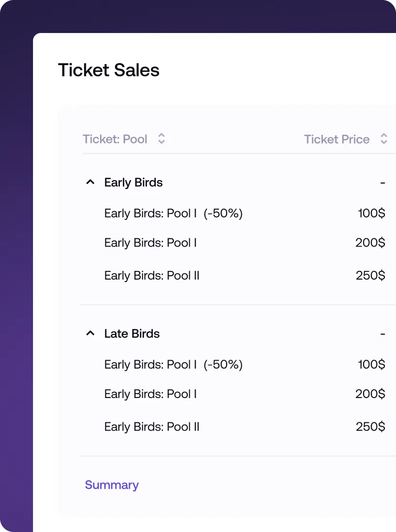Image resolution: width=396 pixels, height=532 pixels.
Task: Click the Ticket Sales heading
Action: (x=109, y=70)
